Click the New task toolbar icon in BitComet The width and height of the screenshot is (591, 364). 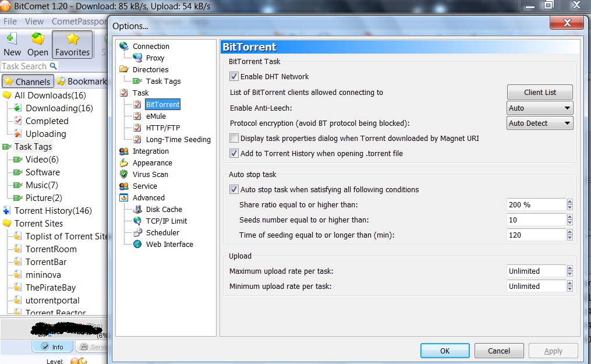[x=12, y=38]
